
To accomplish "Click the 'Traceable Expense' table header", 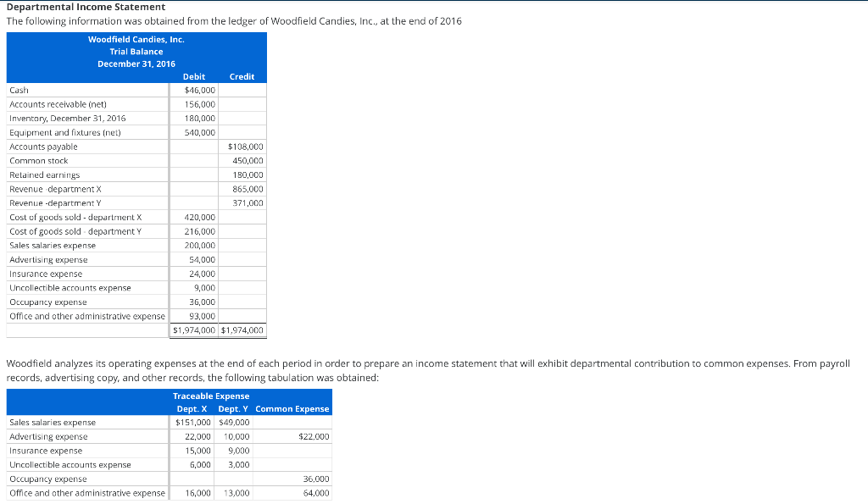I will point(211,396).
